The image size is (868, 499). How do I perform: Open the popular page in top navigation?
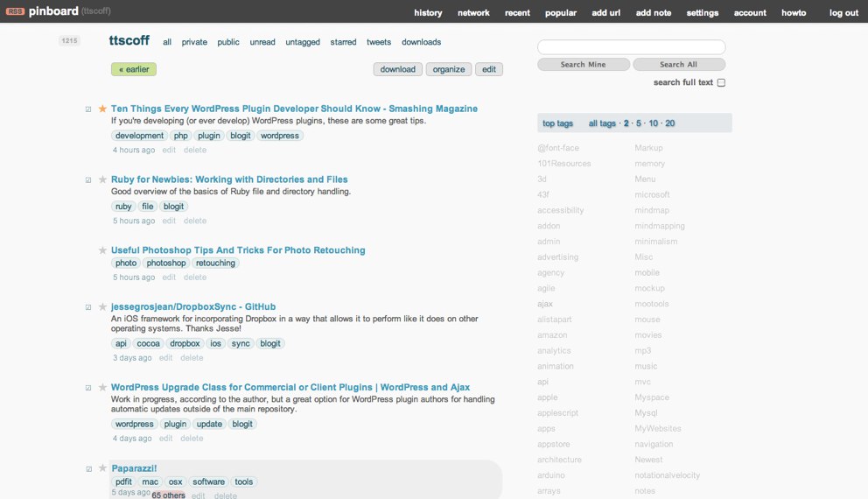pos(560,13)
